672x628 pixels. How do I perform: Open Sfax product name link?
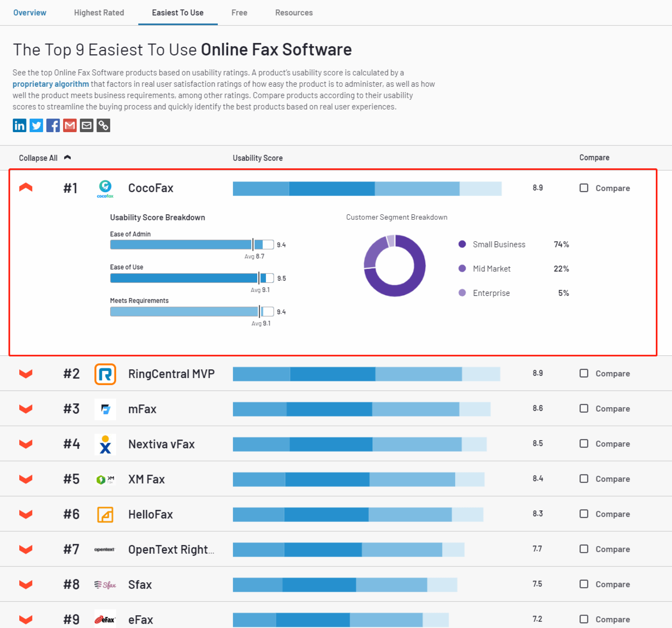tap(140, 584)
